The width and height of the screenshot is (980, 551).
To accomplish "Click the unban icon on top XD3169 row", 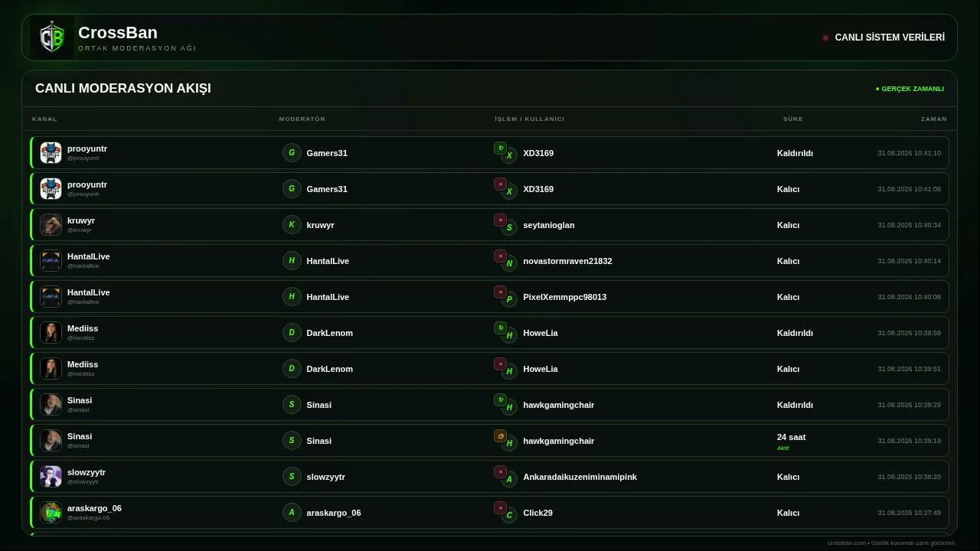I will click(500, 148).
